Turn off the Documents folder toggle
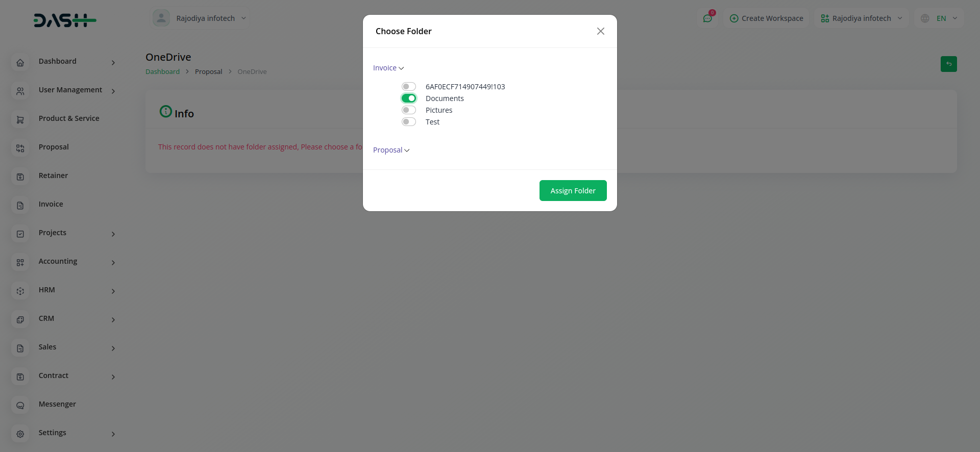Screen dimensions: 980x452 (x=409, y=98)
